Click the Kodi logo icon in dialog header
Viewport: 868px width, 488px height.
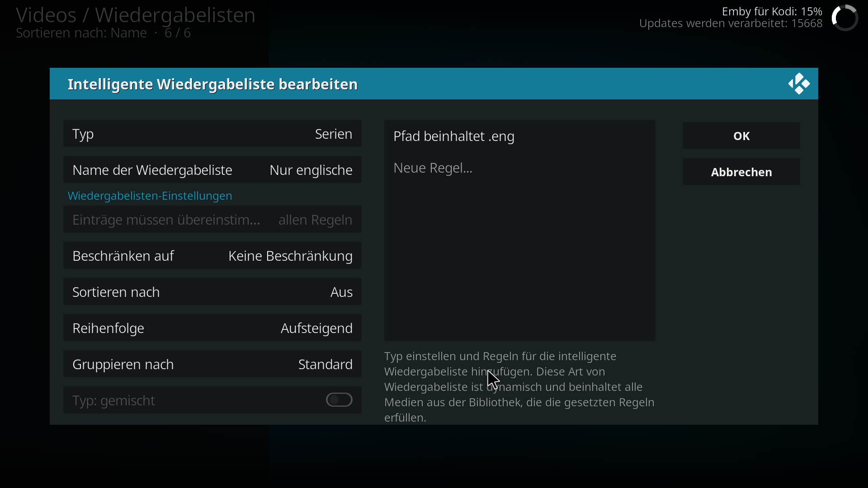(799, 84)
